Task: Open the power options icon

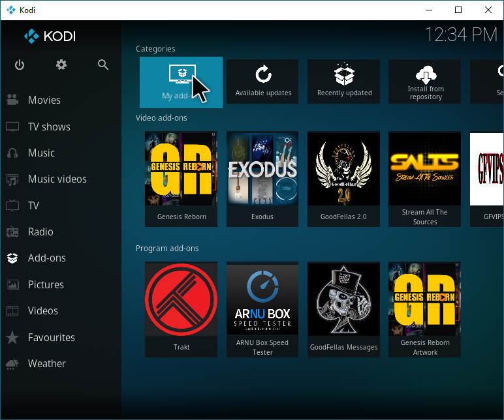Action: (x=20, y=65)
